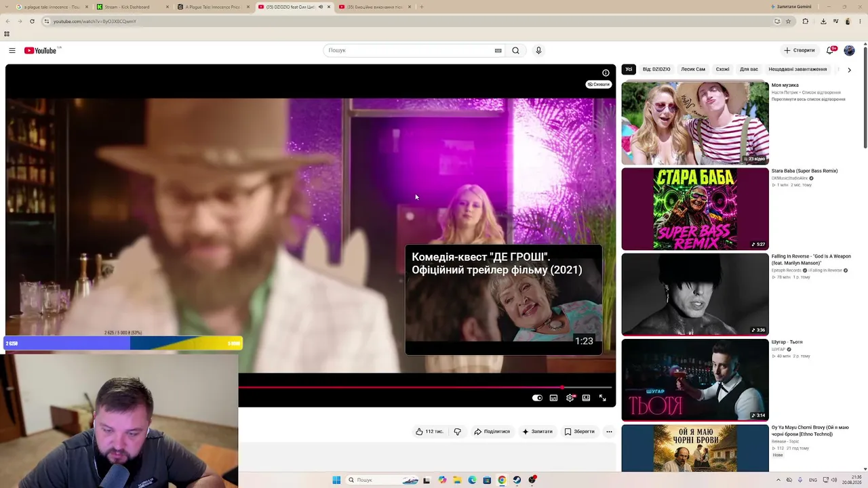The image size is (868, 488).
Task: Open a new browser tab
Action: point(421,7)
